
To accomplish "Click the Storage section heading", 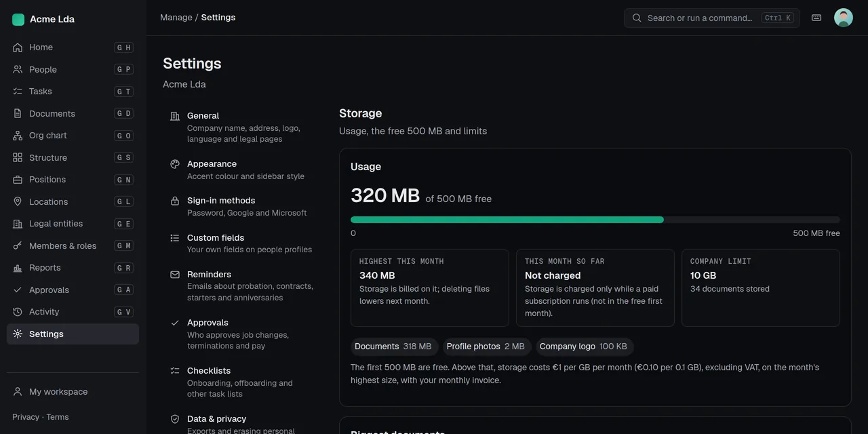I will pos(360,113).
